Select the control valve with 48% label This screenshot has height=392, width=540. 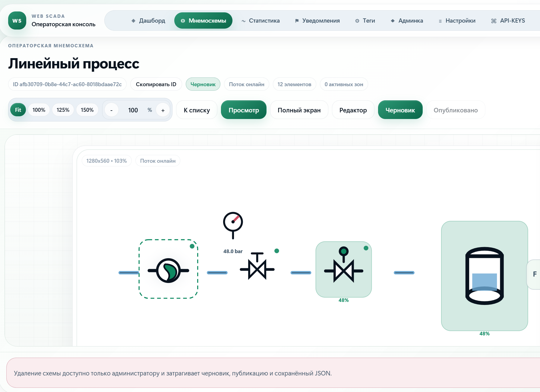[x=343, y=269]
